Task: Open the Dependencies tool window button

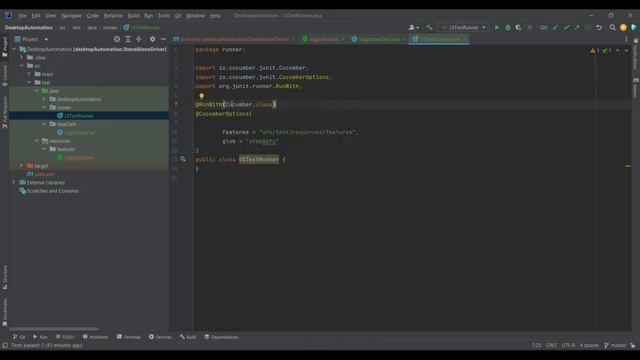Action: tap(222, 337)
